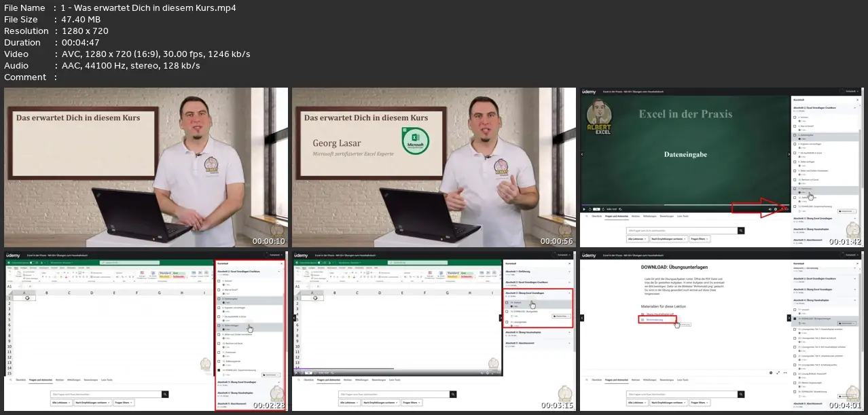Click previous-lecture arrow in the 00:01:42 frame

point(581,154)
